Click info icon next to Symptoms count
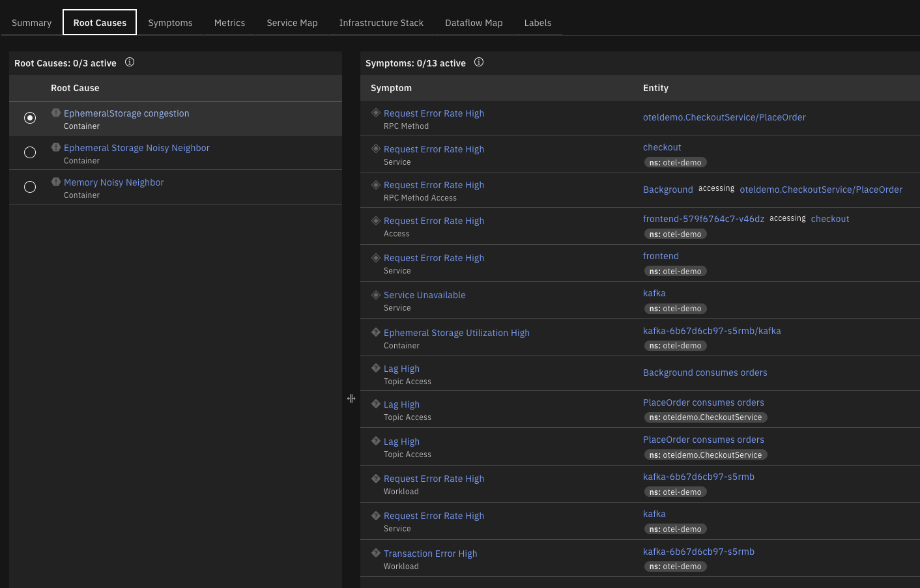Screen dimensions: 920x588 479,63
